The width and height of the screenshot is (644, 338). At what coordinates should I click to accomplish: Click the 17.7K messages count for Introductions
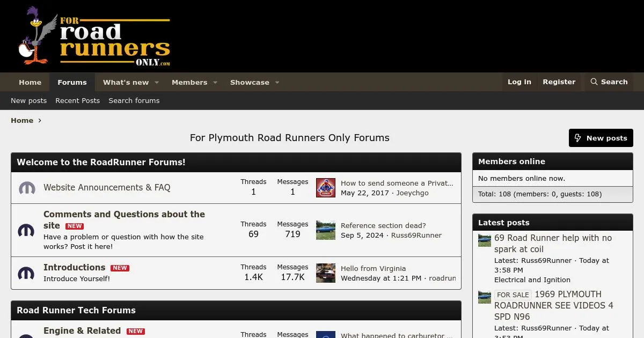point(292,277)
